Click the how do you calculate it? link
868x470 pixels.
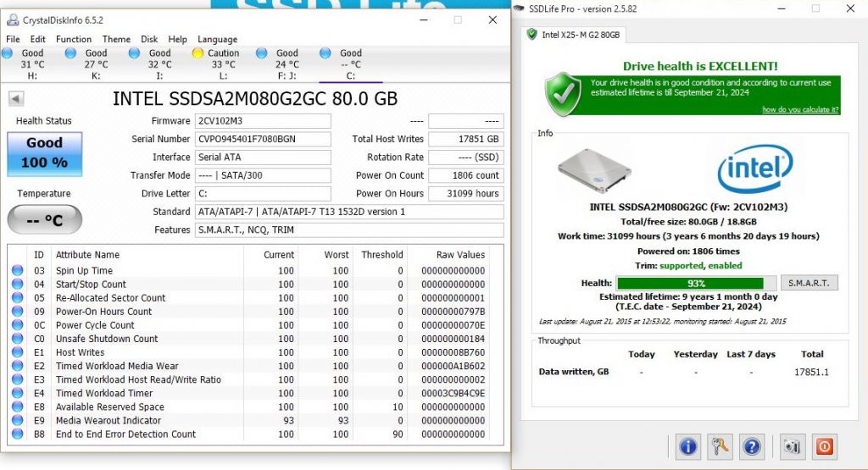(800, 109)
